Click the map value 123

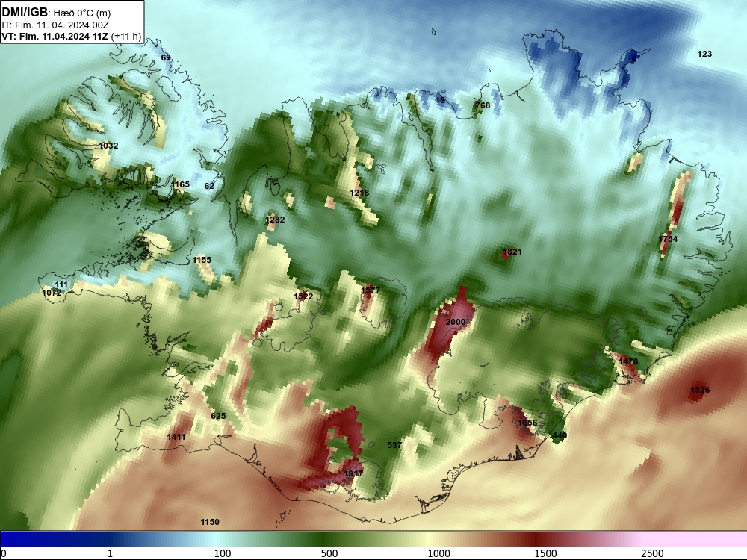pyautogui.click(x=704, y=54)
